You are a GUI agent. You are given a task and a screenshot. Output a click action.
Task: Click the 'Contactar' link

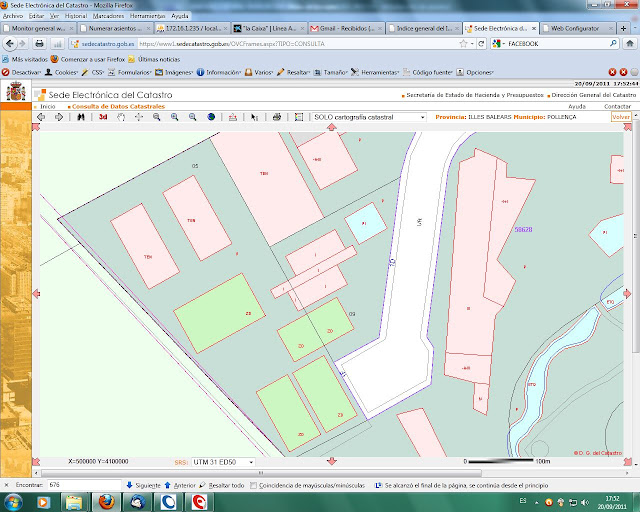point(618,105)
